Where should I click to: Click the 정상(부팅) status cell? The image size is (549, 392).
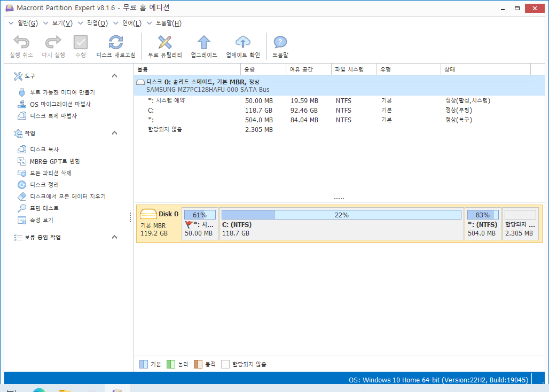(x=459, y=110)
